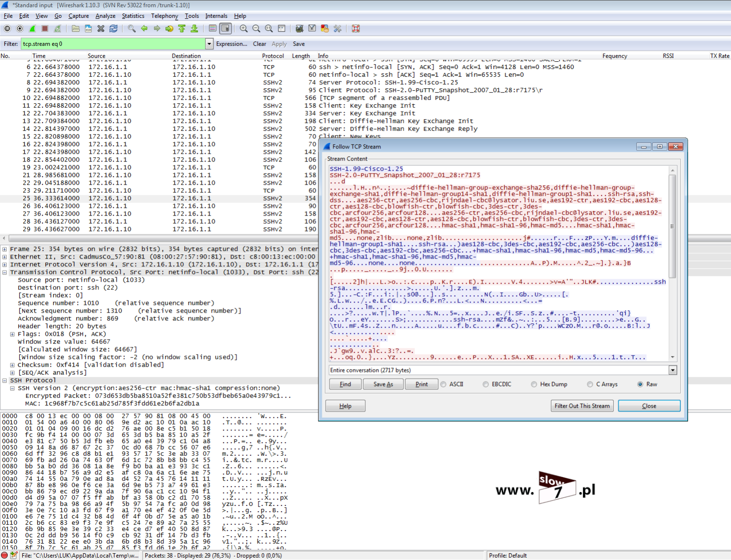The image size is (731, 560).
Task: Expand the Ethernet II tree node
Action: pyautogui.click(x=4, y=257)
